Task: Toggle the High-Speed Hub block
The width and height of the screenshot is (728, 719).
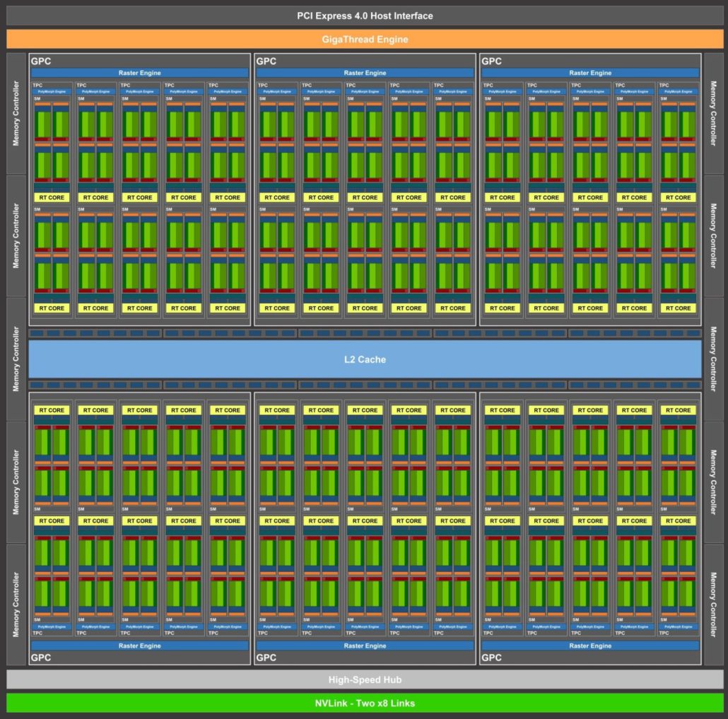Action: (364, 679)
